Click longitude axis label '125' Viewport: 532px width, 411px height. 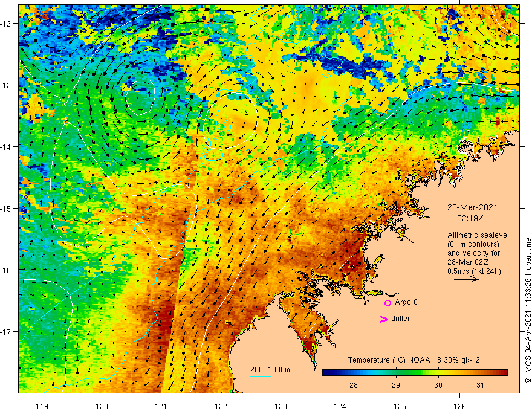click(400, 406)
